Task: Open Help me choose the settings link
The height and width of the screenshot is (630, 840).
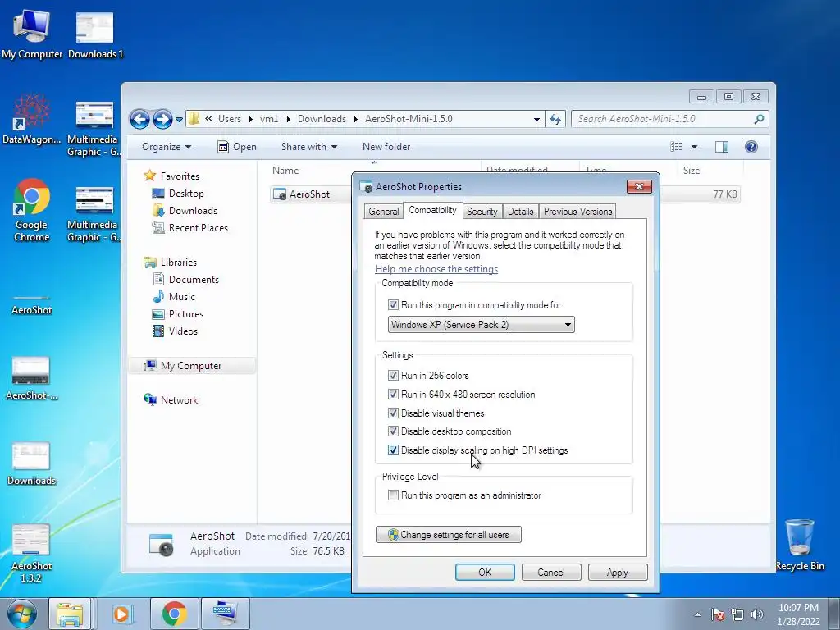Action: point(436,269)
